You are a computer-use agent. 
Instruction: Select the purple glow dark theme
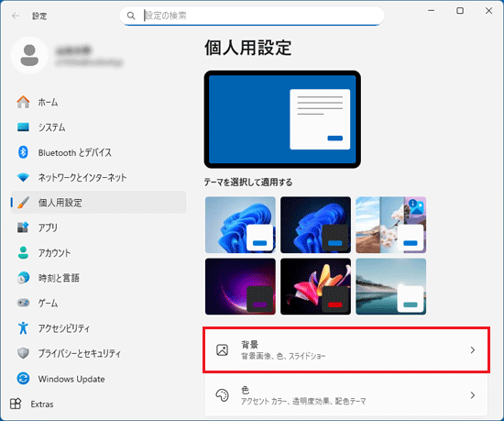240,286
